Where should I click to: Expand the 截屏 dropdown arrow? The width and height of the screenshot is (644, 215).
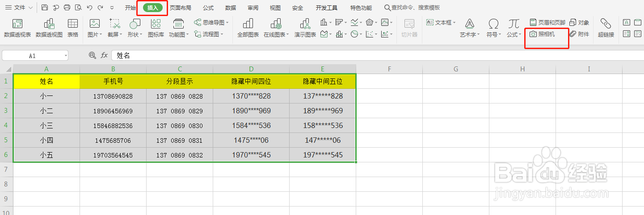pyautogui.click(x=121, y=35)
